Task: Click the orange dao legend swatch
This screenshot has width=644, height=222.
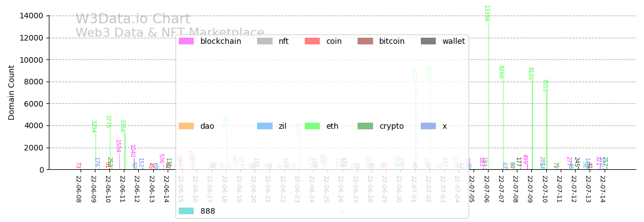Action: click(186, 126)
